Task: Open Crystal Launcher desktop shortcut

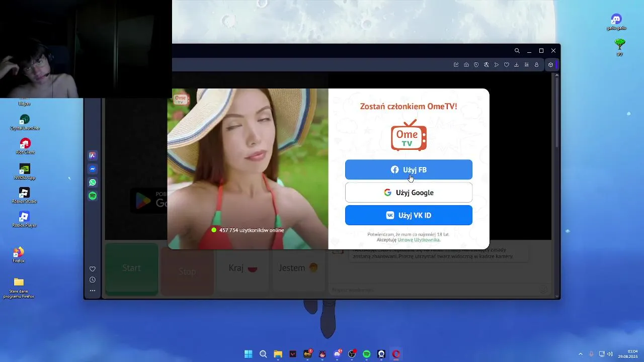Action: 25,122
